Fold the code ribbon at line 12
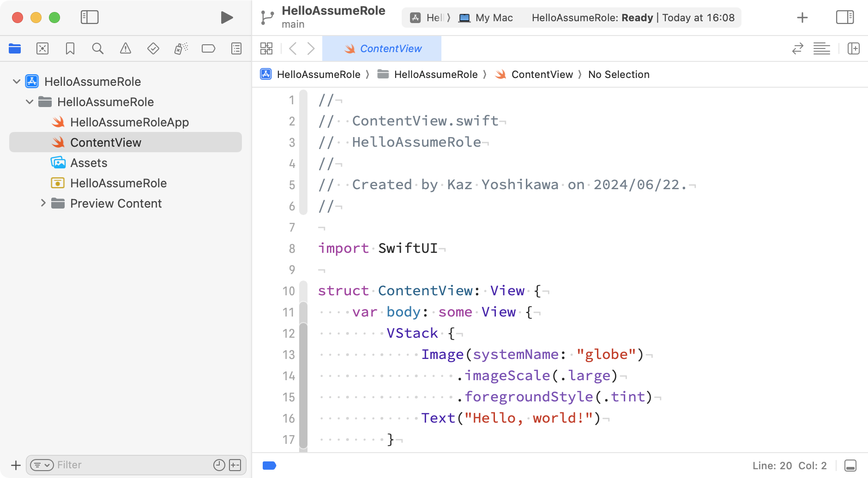The height and width of the screenshot is (478, 868). click(x=303, y=334)
